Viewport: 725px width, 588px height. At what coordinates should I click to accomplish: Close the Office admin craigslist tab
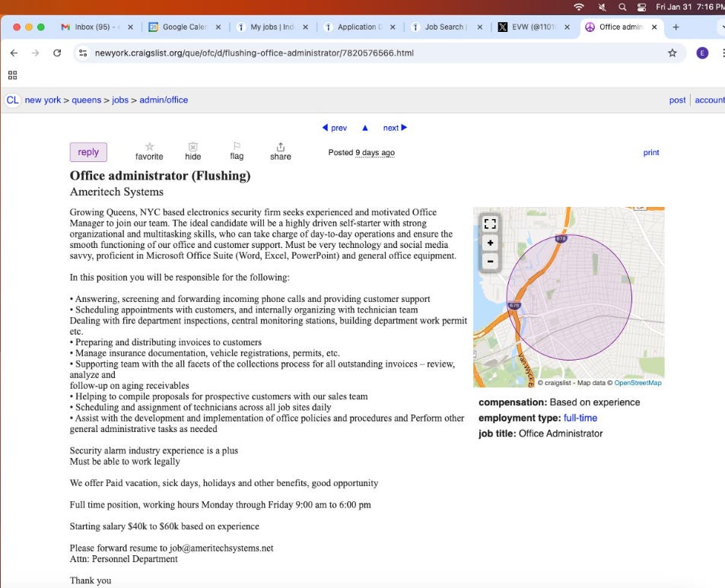pos(654,27)
